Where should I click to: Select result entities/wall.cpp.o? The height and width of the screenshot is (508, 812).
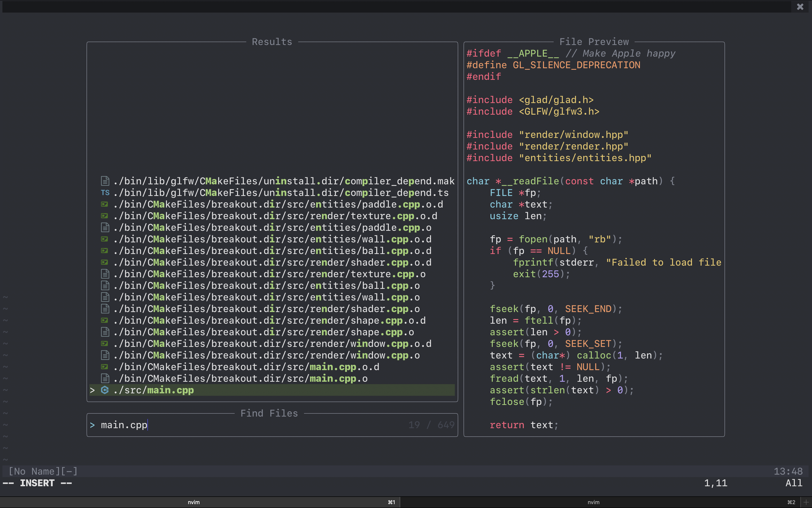(x=272, y=297)
